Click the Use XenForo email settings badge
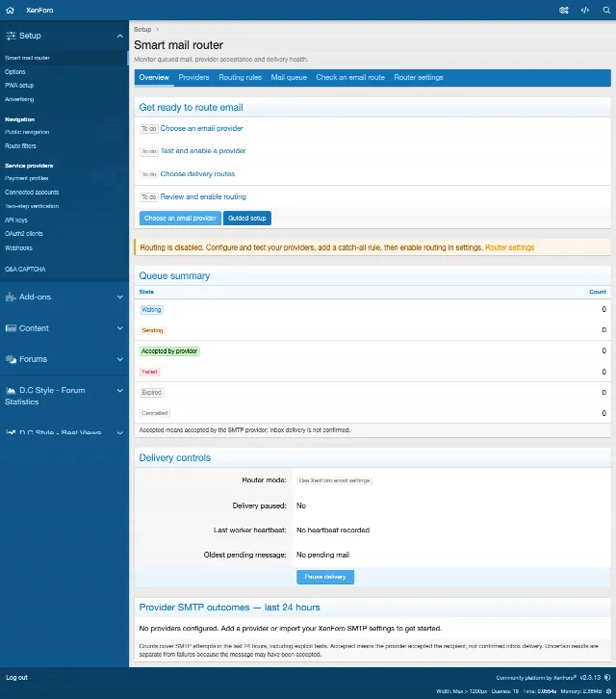 [334, 480]
